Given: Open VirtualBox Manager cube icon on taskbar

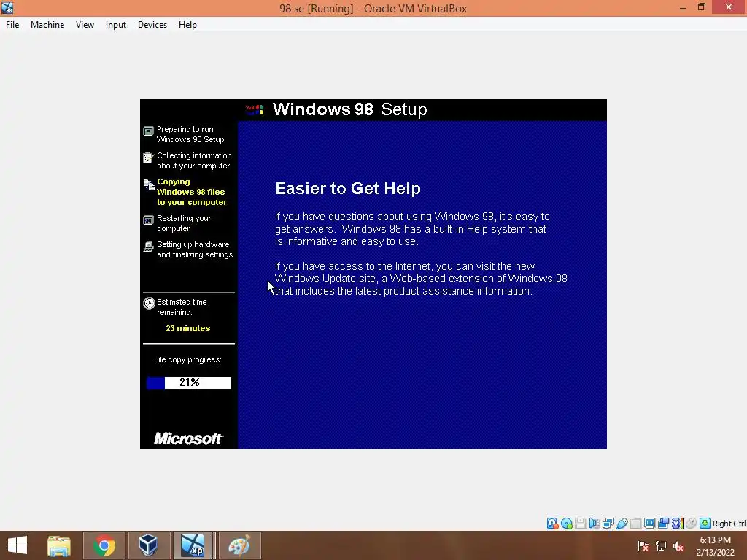Looking at the screenshot, I should pyautogui.click(x=149, y=545).
